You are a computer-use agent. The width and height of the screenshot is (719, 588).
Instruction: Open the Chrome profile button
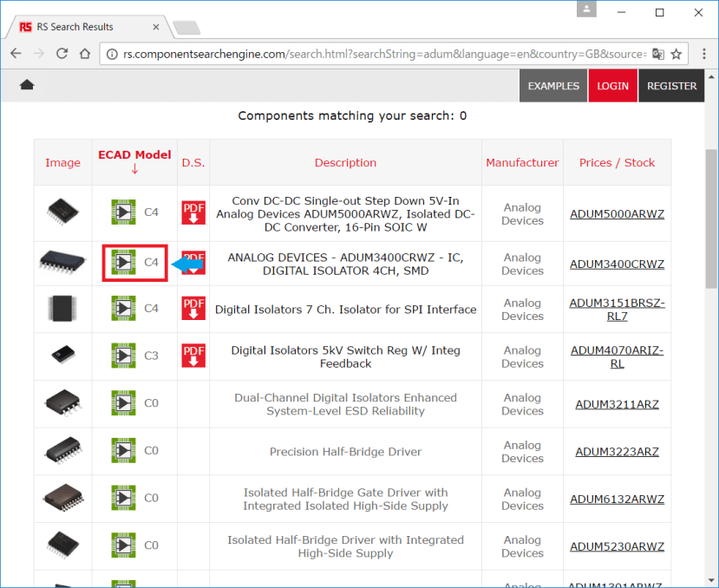pos(586,10)
